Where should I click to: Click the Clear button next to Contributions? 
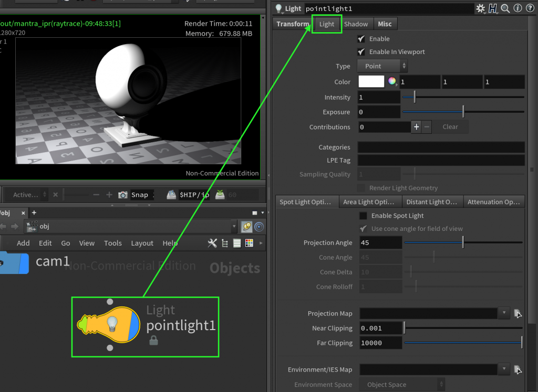(450, 126)
